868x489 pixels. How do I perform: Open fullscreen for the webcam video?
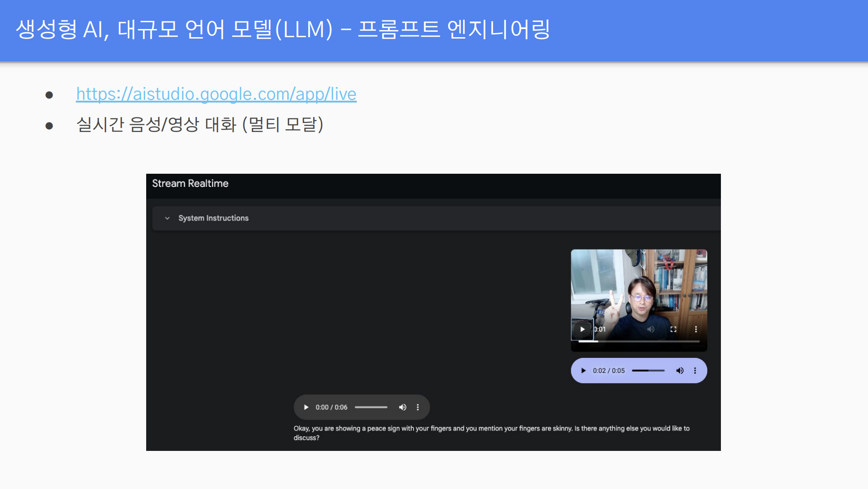[673, 329]
